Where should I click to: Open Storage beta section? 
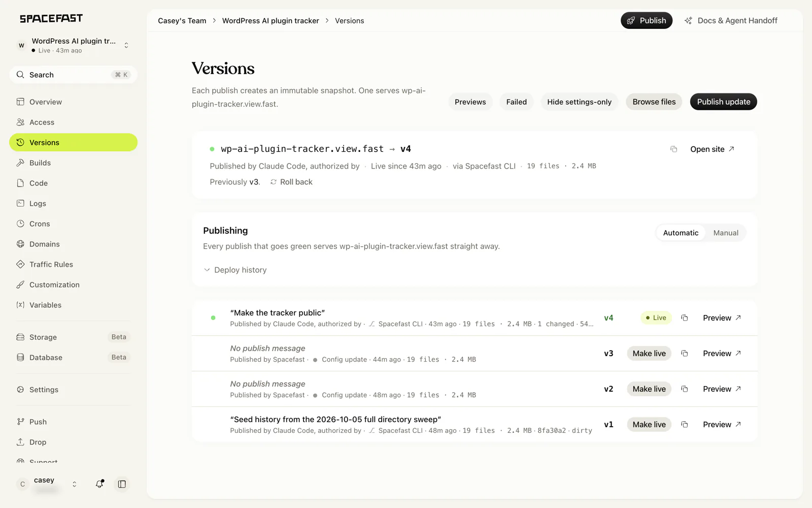(73, 337)
